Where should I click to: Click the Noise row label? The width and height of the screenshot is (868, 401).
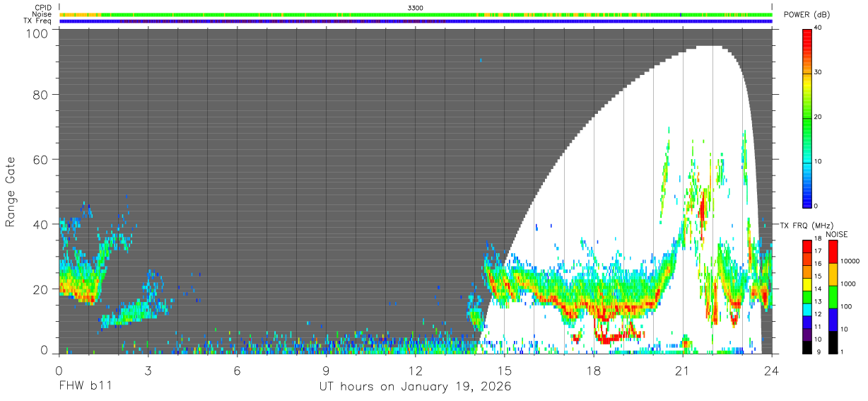[42, 14]
